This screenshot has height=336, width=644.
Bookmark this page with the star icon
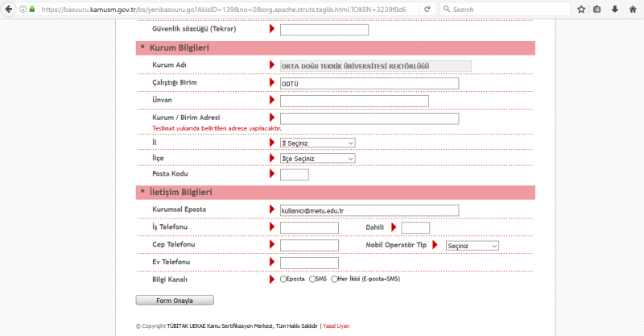coord(581,9)
